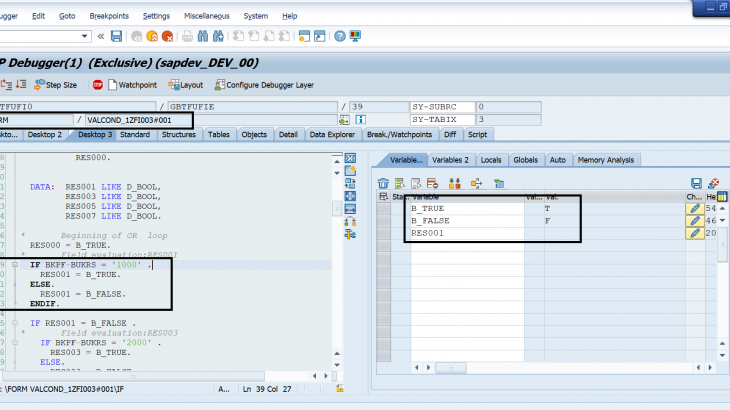This screenshot has width=730, height=410.
Task: Click the Generate Shortcut icon
Action: 320,36
